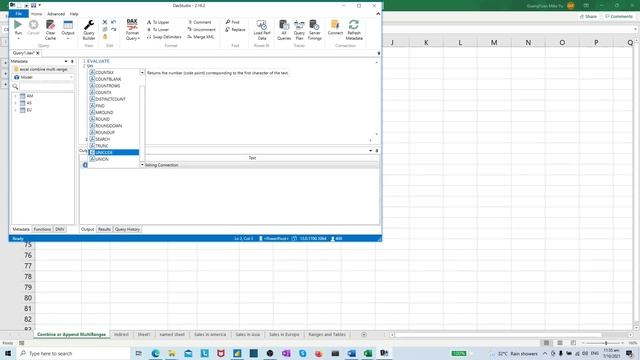Open the Metadata pane options dropdown arrow
The height and width of the screenshot is (360, 640).
[x=66, y=61]
